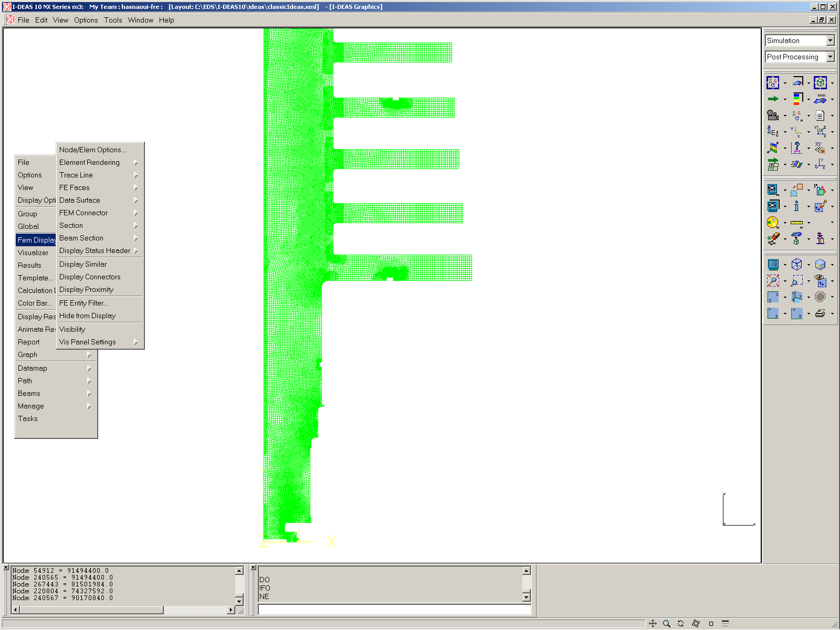Activate the pan arrows icon in status bar
The width and height of the screenshot is (840, 630).
click(x=653, y=624)
